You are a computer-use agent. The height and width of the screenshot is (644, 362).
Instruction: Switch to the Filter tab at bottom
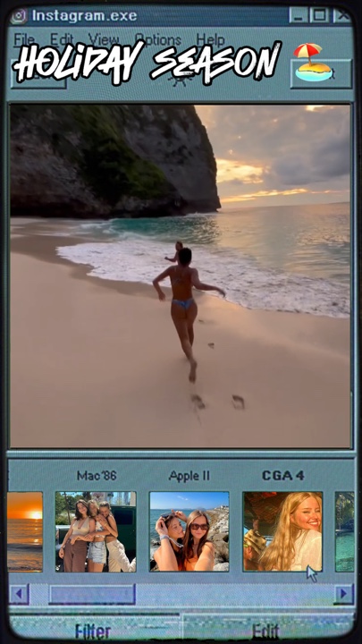(93, 631)
